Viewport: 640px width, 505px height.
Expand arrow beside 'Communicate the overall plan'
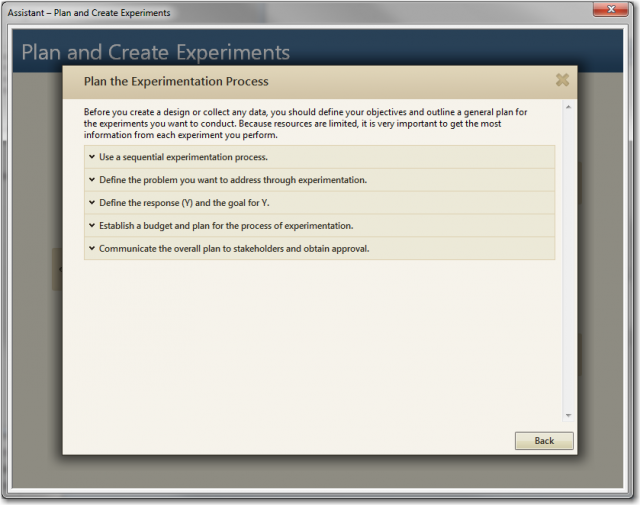[92, 248]
